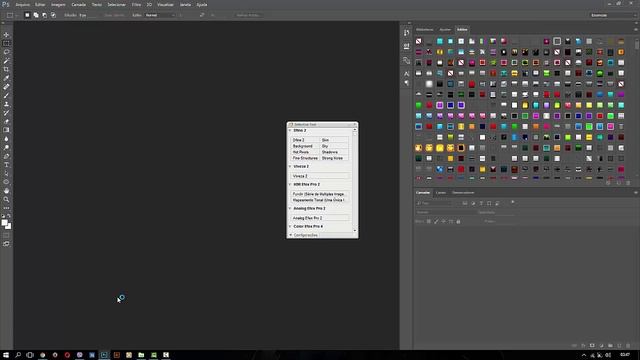Switch to the Estilos tab
Image resolution: width=640 pixels, height=360 pixels.
point(462,29)
